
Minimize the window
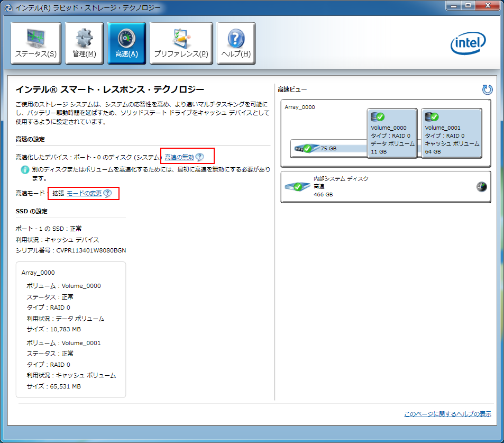coord(454,5)
